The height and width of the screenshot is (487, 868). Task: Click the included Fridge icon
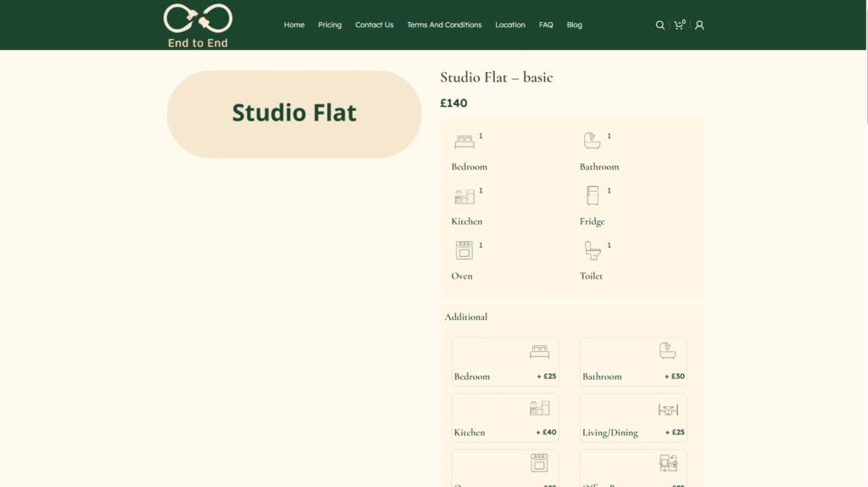tap(592, 196)
